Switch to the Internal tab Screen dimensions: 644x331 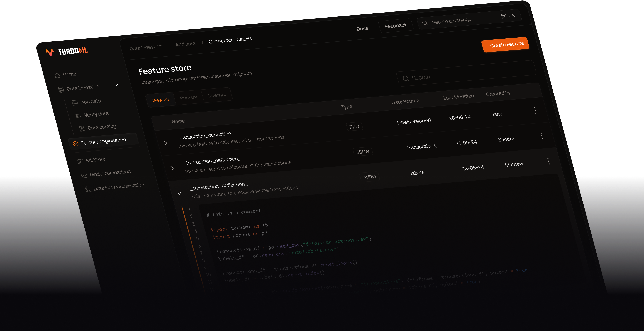(x=217, y=95)
